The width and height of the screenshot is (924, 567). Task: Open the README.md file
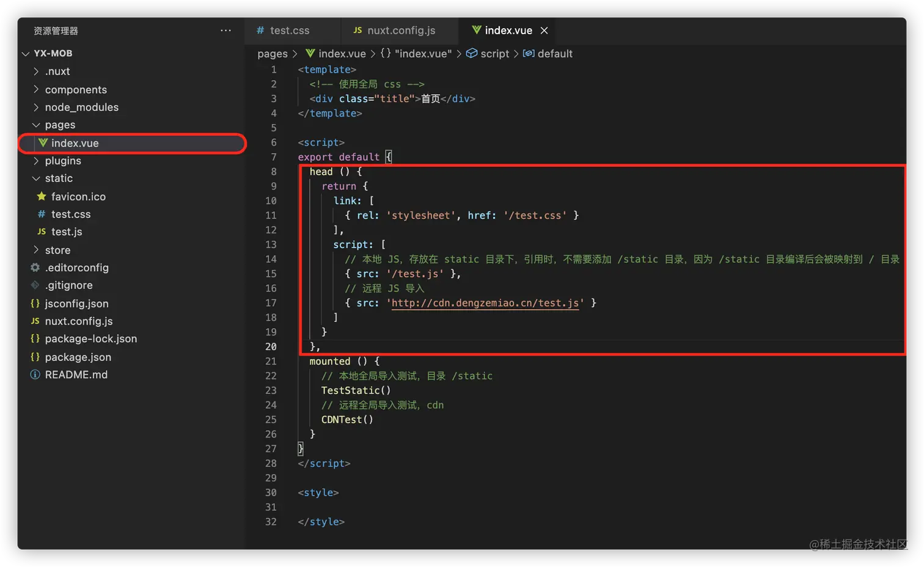pos(76,375)
